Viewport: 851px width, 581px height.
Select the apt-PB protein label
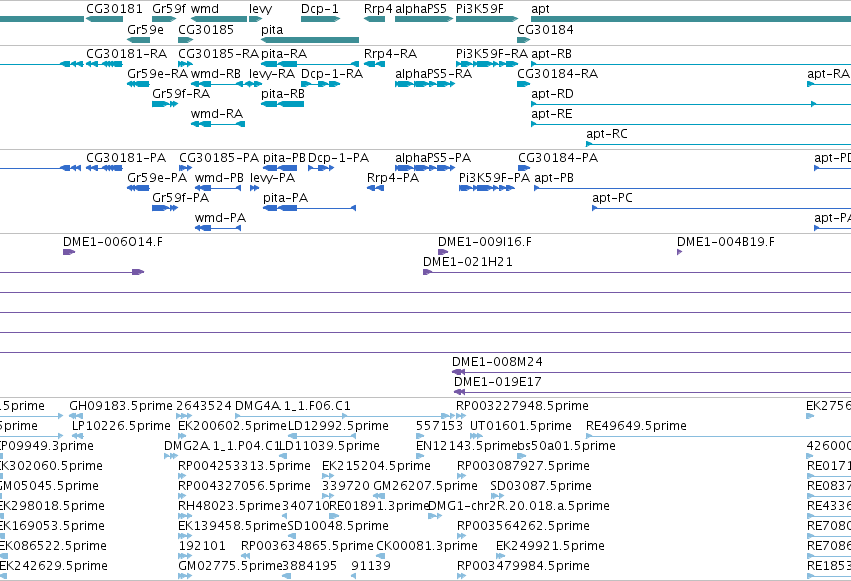pos(554,178)
